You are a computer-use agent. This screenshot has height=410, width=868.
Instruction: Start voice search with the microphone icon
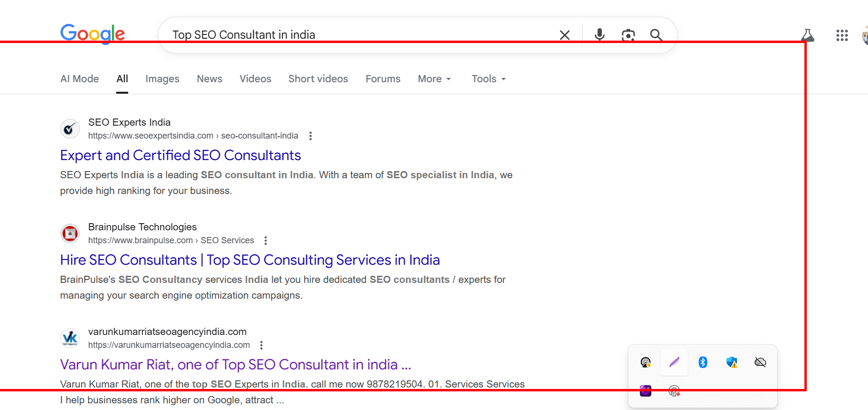(600, 35)
